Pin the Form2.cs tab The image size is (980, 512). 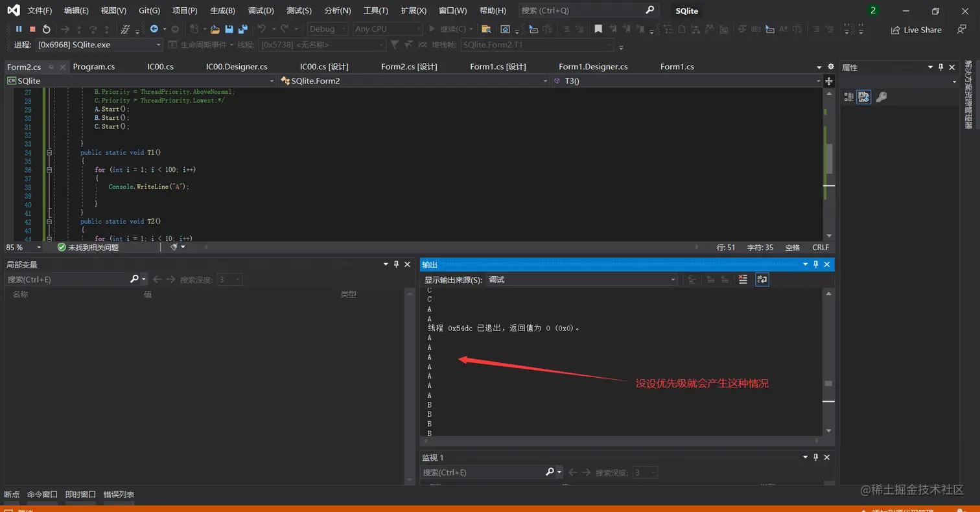point(51,67)
